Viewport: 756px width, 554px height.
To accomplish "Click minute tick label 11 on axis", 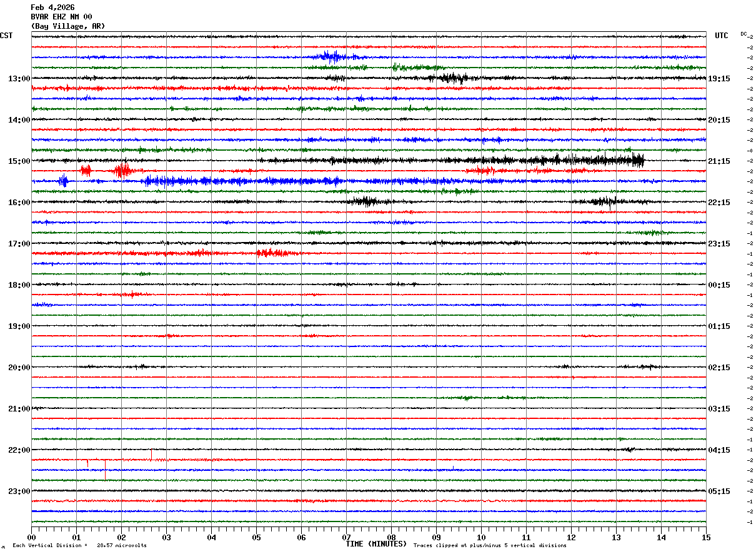I will (526, 537).
